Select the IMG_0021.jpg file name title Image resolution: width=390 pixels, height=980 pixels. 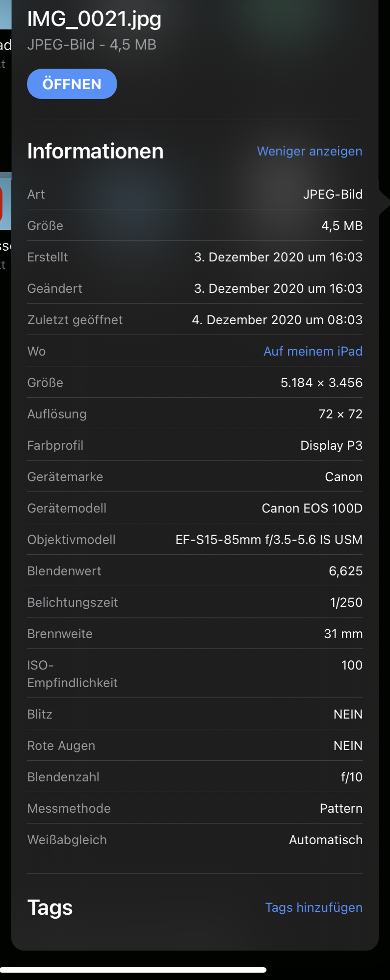94,19
